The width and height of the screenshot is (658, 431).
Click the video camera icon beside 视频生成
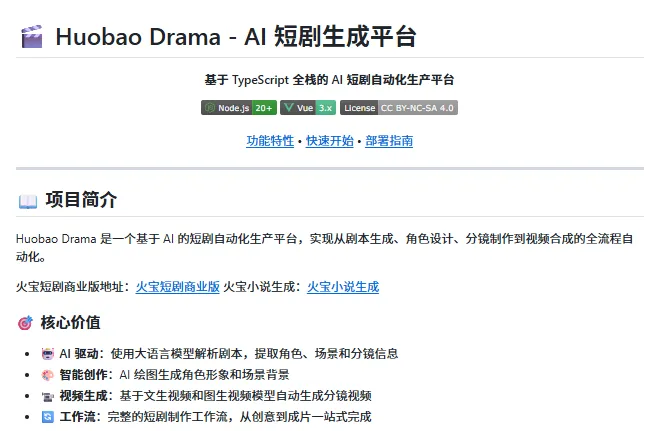pos(48,396)
